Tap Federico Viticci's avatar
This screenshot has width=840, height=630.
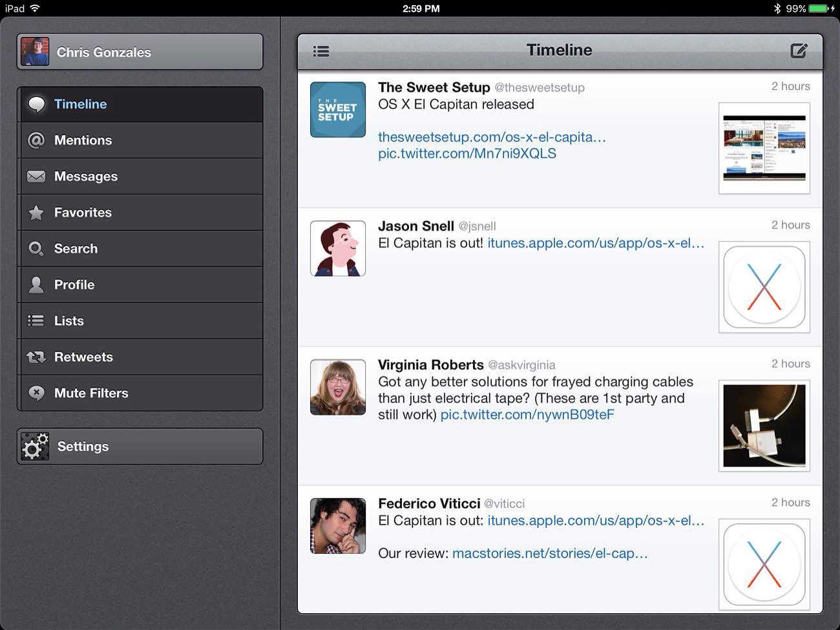tap(338, 525)
